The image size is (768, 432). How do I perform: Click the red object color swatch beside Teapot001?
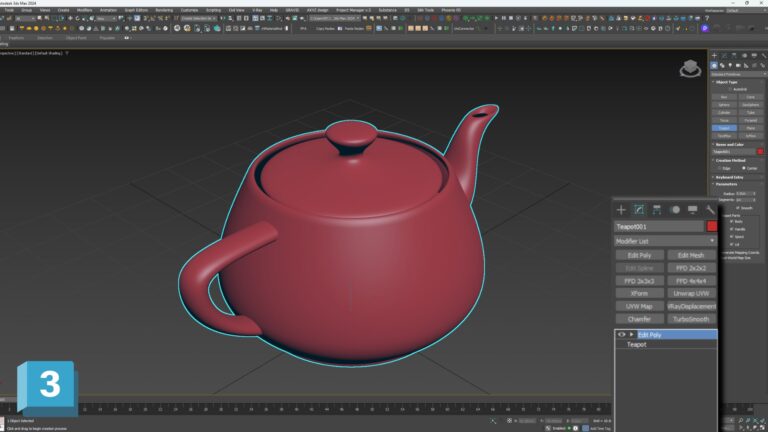click(x=712, y=227)
